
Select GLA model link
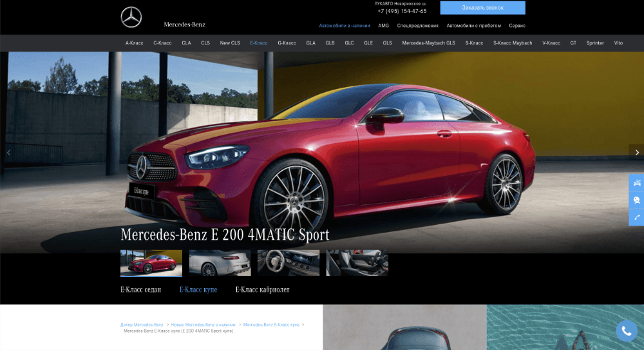310,43
